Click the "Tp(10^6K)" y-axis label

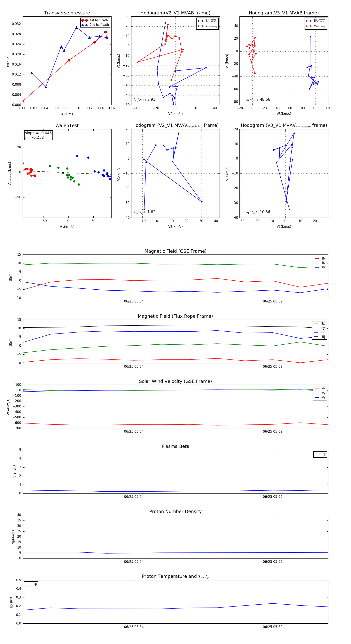coord(11,602)
